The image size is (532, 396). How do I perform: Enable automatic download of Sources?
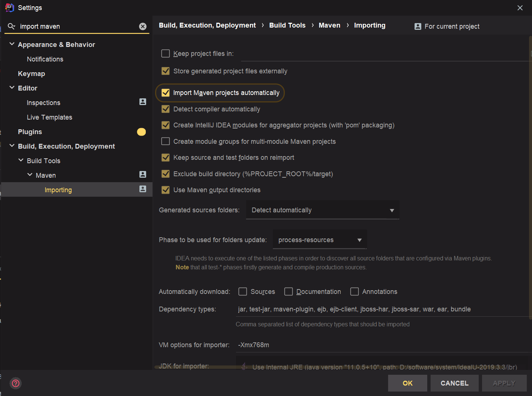pos(243,292)
